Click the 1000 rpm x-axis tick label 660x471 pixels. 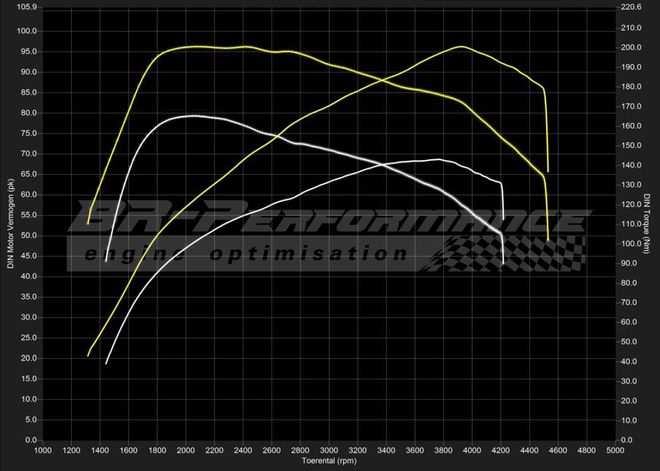point(43,451)
